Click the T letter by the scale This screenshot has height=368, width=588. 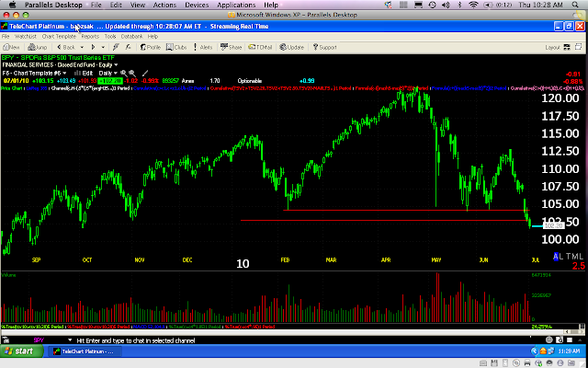click(568, 257)
